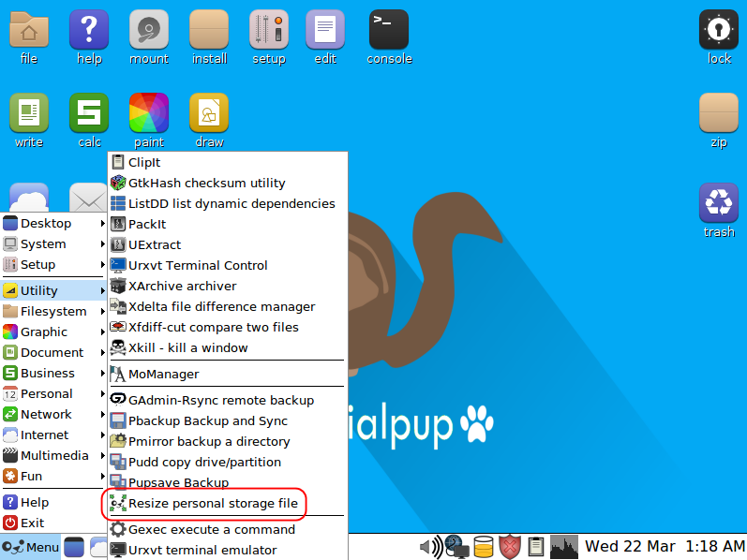Select the highlighted Utility menu category
This screenshot has width=747, height=560.
click(53, 290)
